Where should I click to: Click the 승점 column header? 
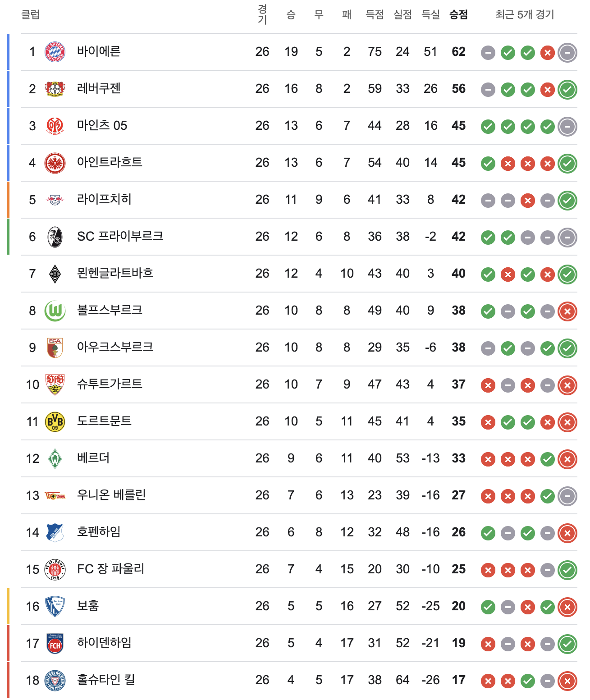458,15
